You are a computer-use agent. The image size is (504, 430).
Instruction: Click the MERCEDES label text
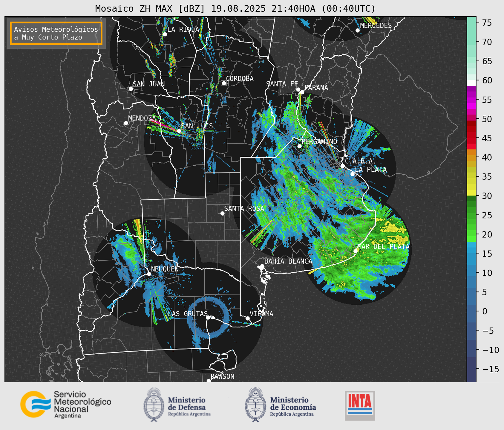(376, 25)
